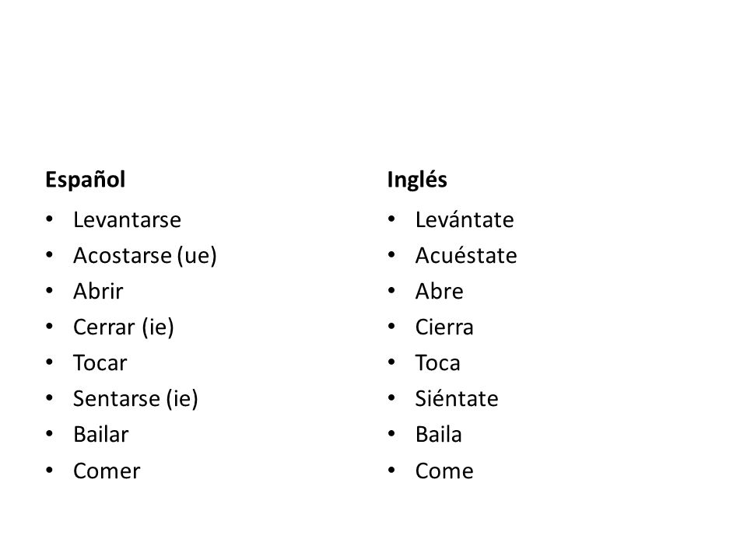Click the Español column heading
Viewport: 747px width, 560px height.
[x=86, y=180]
